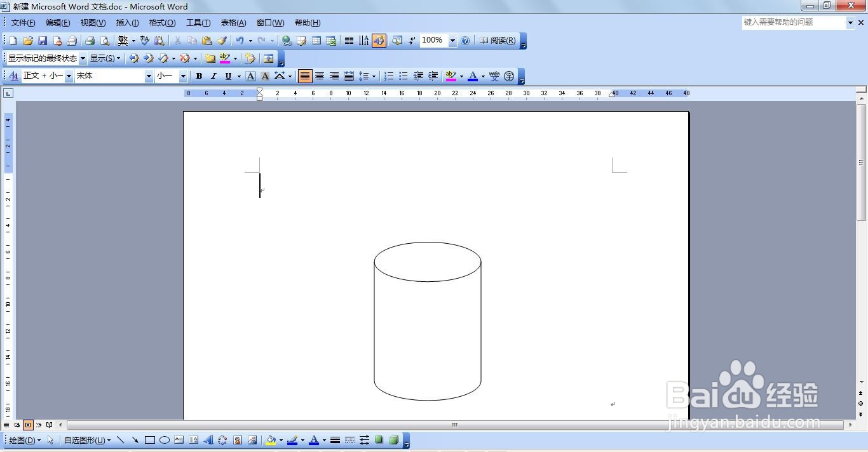Insert picture from file icon
This screenshot has width=868, height=452.
[x=252, y=440]
